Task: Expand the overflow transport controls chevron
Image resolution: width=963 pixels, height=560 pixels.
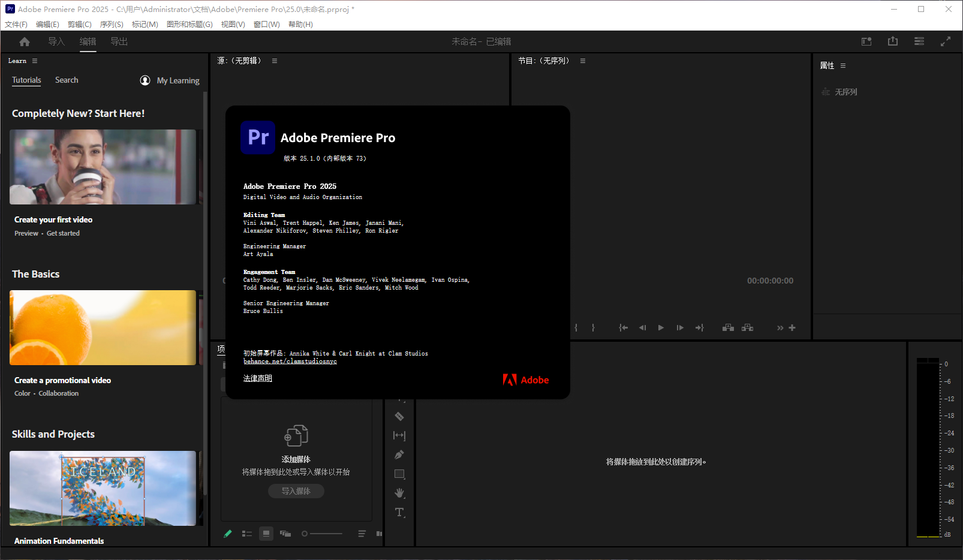Action: pos(780,327)
